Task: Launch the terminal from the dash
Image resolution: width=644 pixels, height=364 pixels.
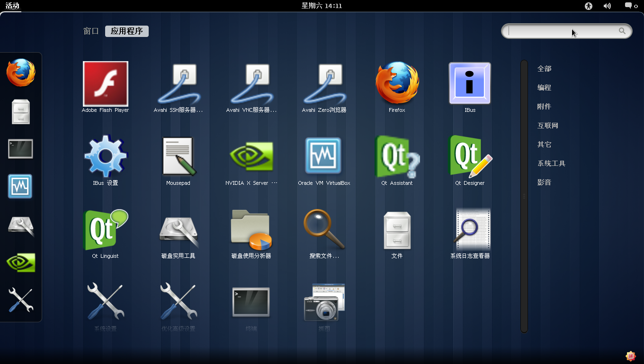Action: (x=21, y=149)
